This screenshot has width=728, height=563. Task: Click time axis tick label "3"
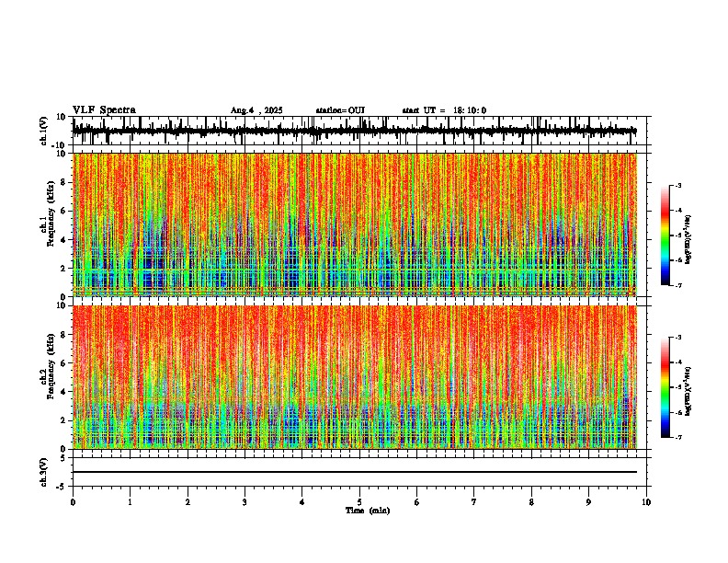pyautogui.click(x=245, y=502)
